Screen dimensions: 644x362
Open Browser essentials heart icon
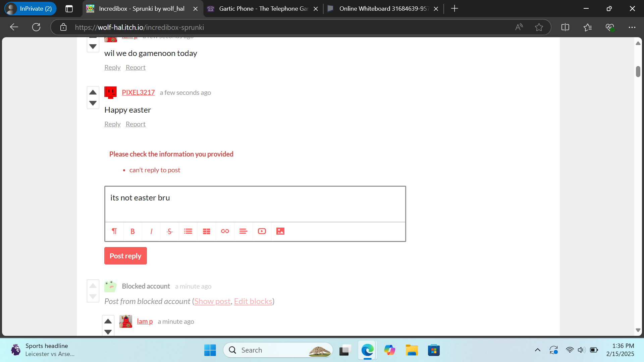(610, 27)
